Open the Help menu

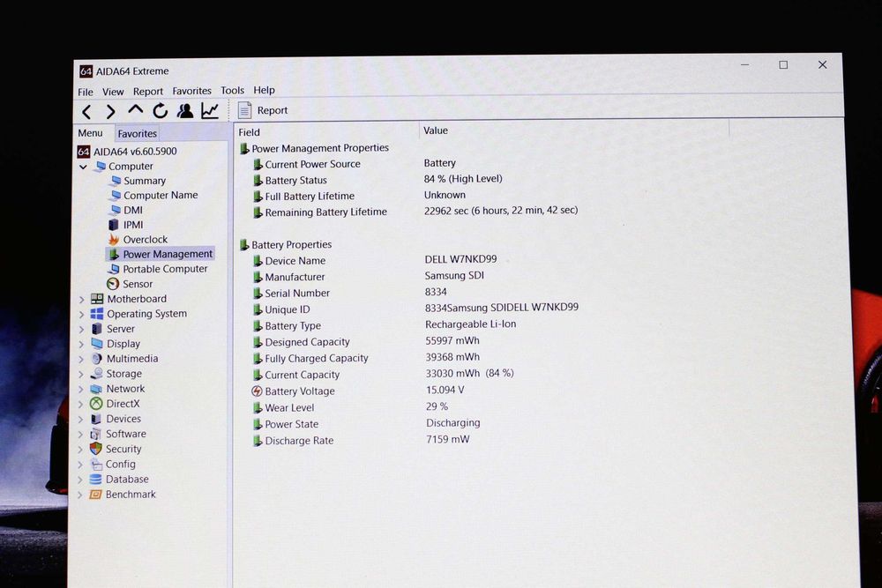(264, 90)
